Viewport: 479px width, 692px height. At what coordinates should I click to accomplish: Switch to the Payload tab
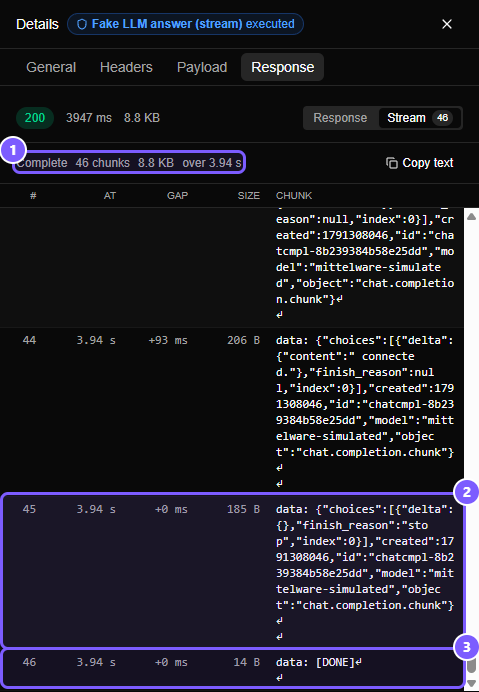tap(202, 67)
